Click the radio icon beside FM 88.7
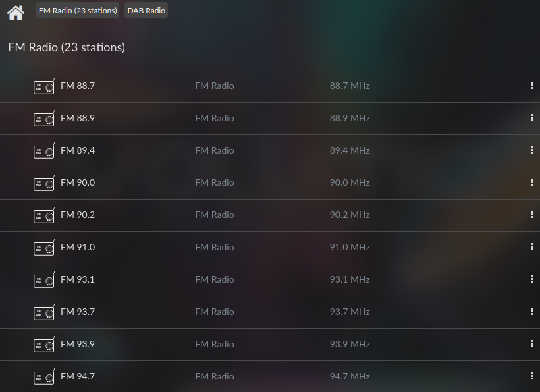 pos(44,86)
